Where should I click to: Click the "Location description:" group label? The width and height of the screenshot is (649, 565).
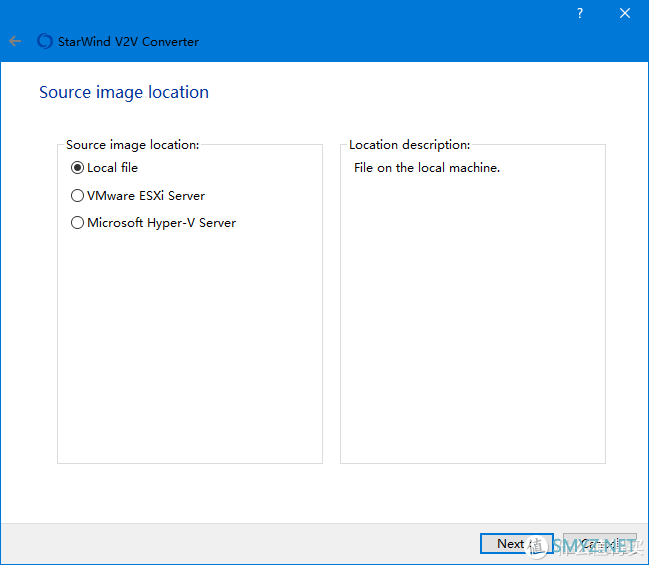click(x=409, y=145)
